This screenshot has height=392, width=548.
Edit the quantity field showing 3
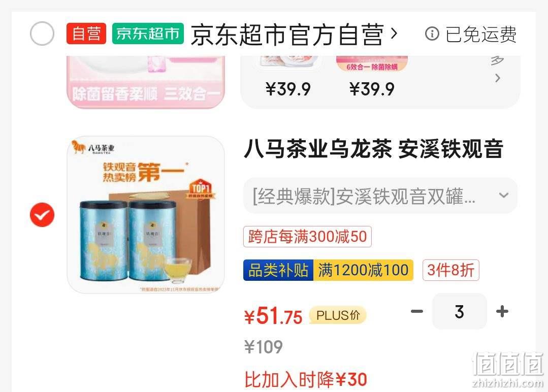[459, 311]
